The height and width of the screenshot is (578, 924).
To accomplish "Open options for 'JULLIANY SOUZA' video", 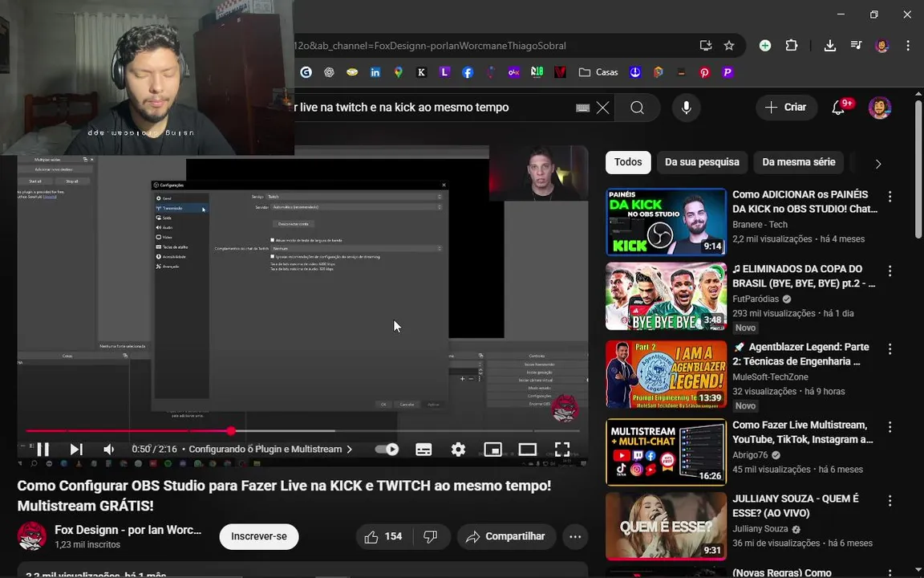I will click(890, 501).
